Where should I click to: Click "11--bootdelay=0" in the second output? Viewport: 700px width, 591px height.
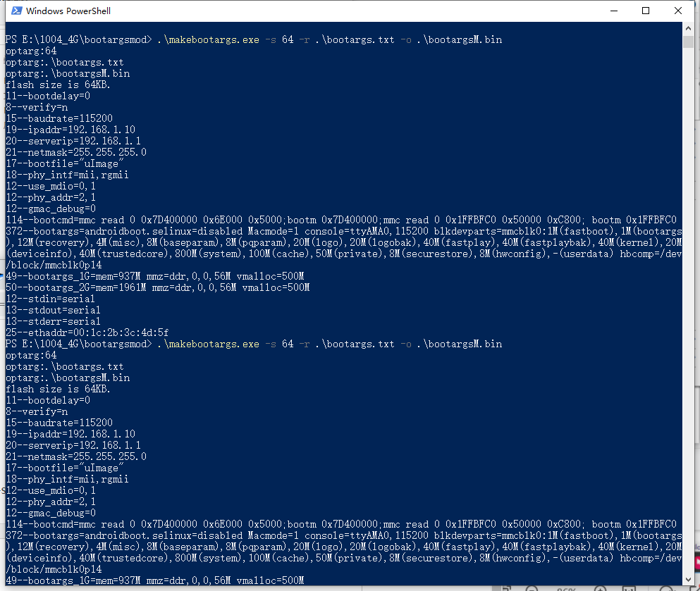coord(48,401)
